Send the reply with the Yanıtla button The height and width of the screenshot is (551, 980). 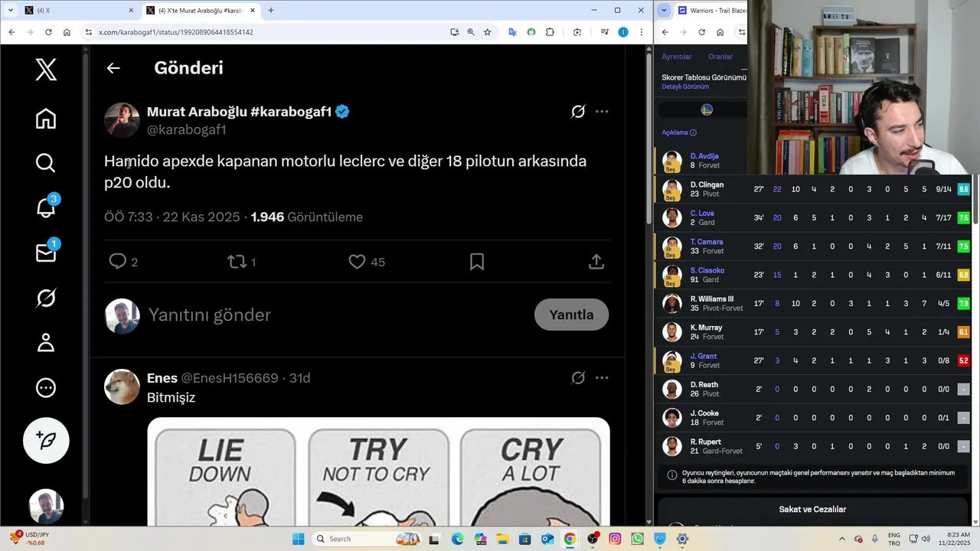tap(571, 315)
